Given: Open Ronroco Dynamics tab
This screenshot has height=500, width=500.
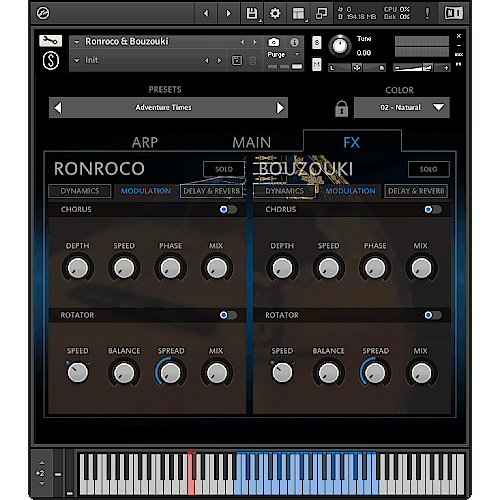Looking at the screenshot, I should click(80, 191).
